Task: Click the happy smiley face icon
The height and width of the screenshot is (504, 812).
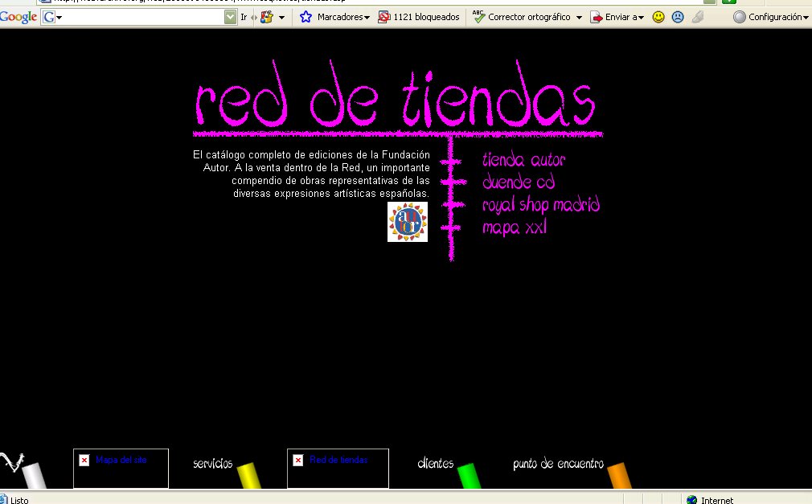Action: click(658, 17)
